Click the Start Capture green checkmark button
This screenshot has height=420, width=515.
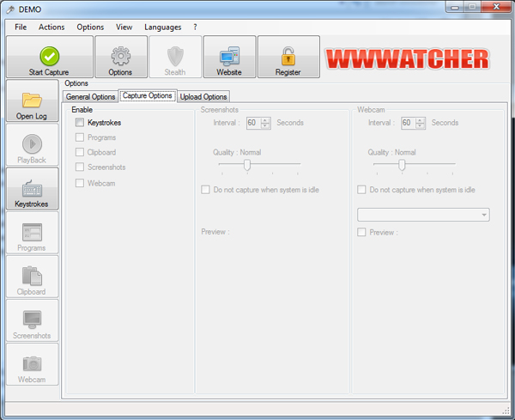point(50,57)
